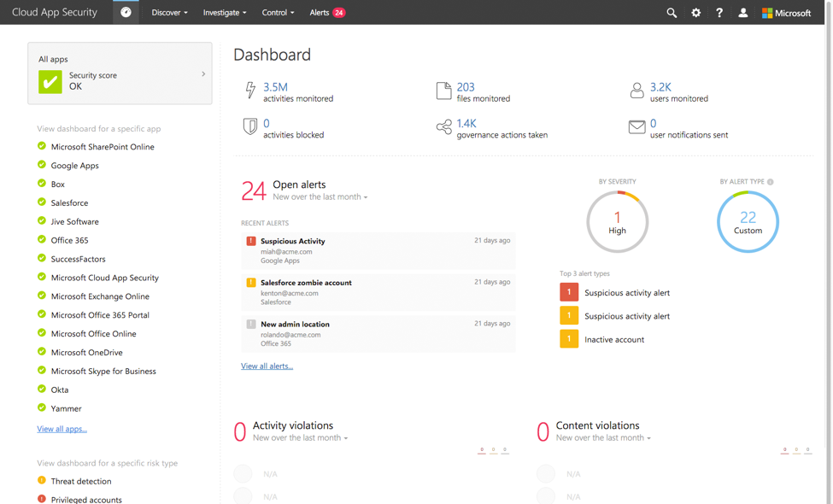Click green status icon beside Yammer

[x=42, y=407]
